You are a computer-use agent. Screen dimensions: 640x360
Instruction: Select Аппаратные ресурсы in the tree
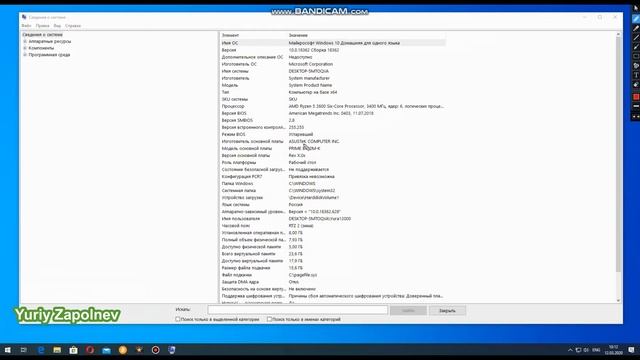coord(50,41)
